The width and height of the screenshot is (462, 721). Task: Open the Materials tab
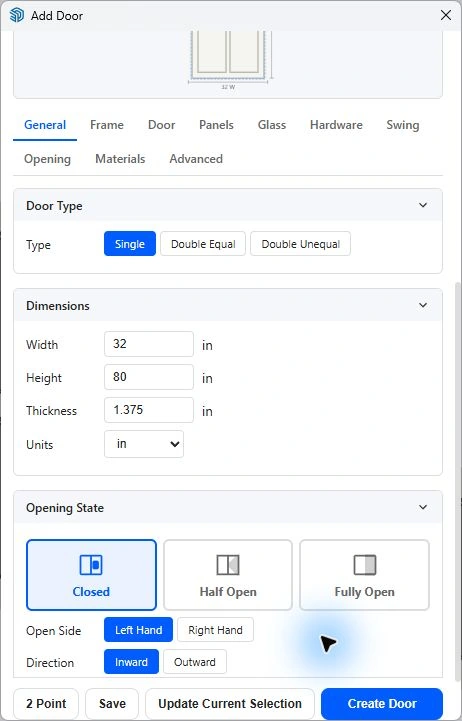point(120,159)
